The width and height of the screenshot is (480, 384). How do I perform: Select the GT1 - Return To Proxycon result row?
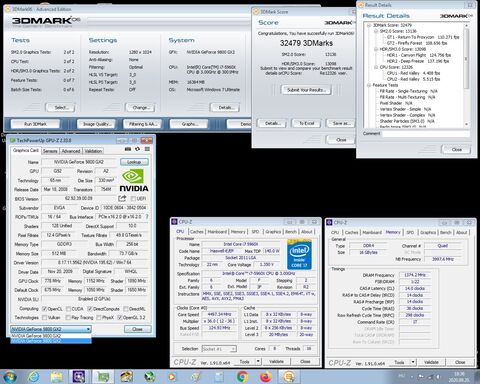(x=423, y=37)
